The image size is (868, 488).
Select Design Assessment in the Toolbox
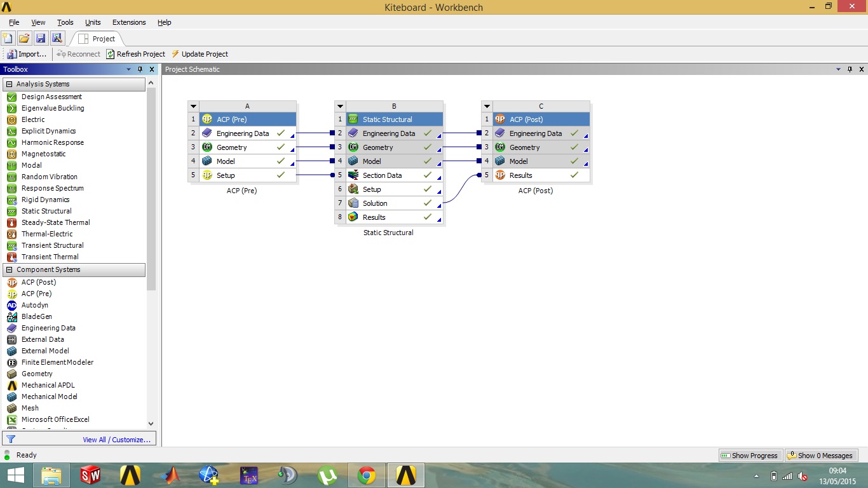[x=51, y=97]
